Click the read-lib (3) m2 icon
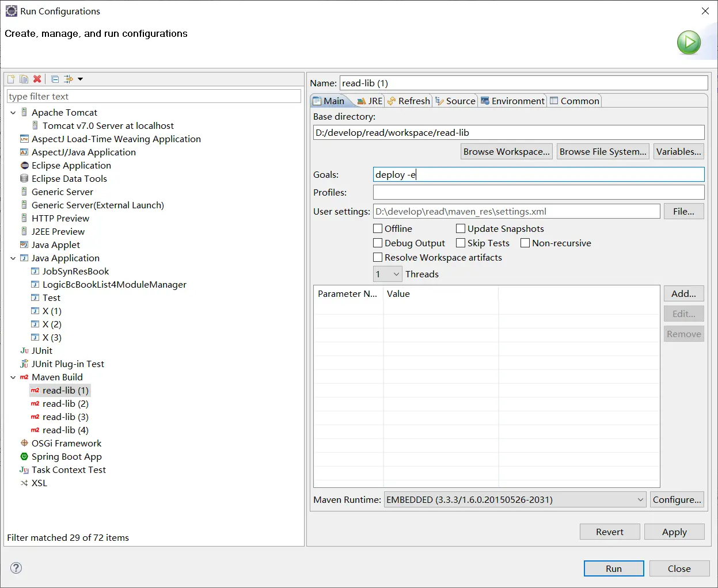The image size is (718, 588). [35, 417]
